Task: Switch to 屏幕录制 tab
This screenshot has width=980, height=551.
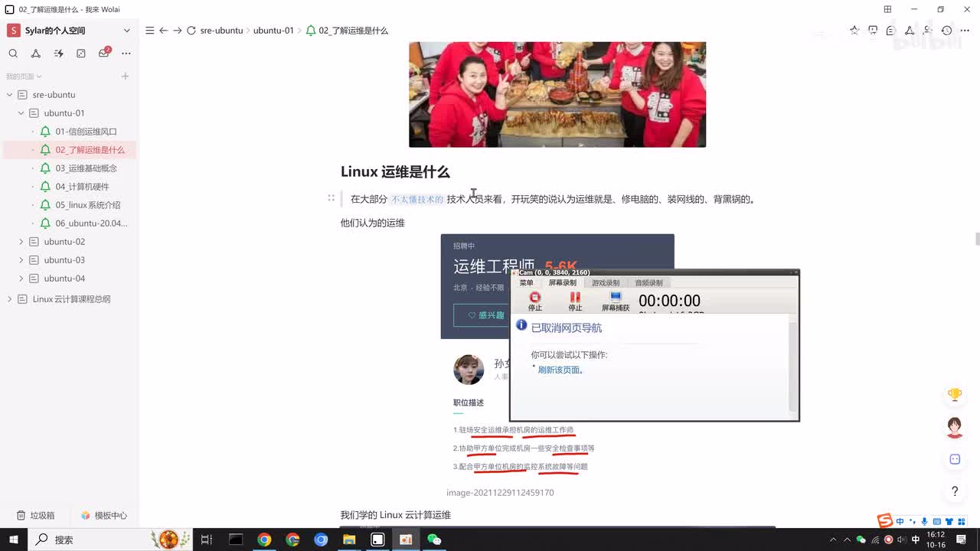Action: (563, 283)
